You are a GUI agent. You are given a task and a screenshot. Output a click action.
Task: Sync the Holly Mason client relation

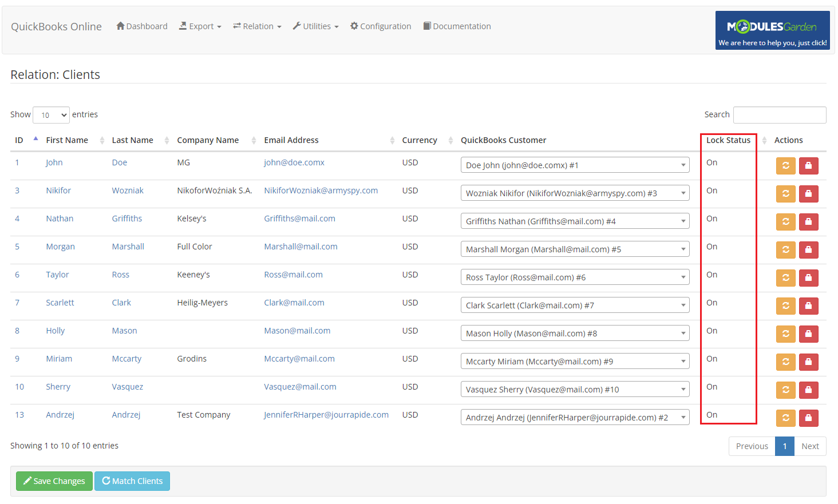click(785, 334)
